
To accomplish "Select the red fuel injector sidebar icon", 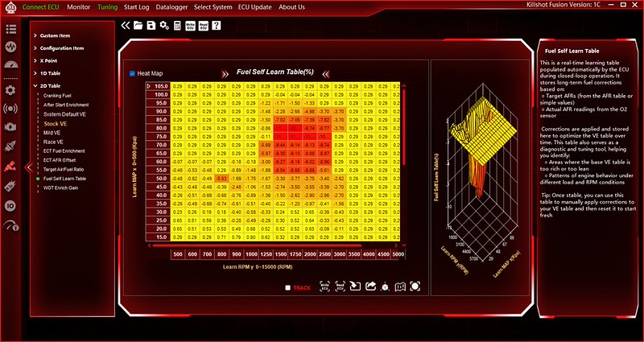I will coord(10,167).
